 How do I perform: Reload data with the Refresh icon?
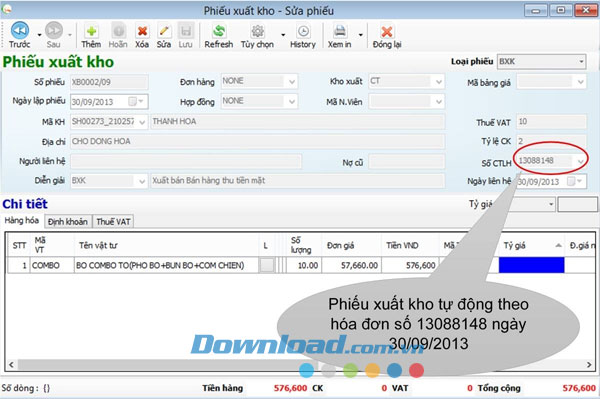(219, 31)
